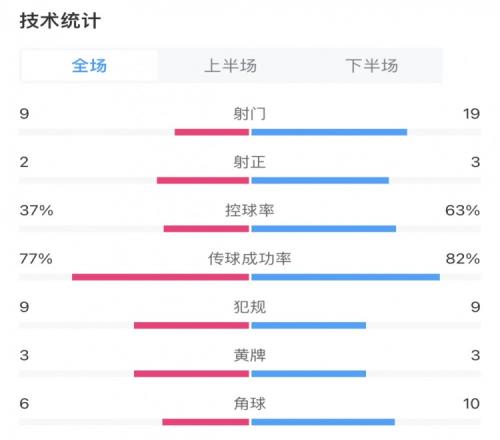Select the 全场 full-match tab

89,66
